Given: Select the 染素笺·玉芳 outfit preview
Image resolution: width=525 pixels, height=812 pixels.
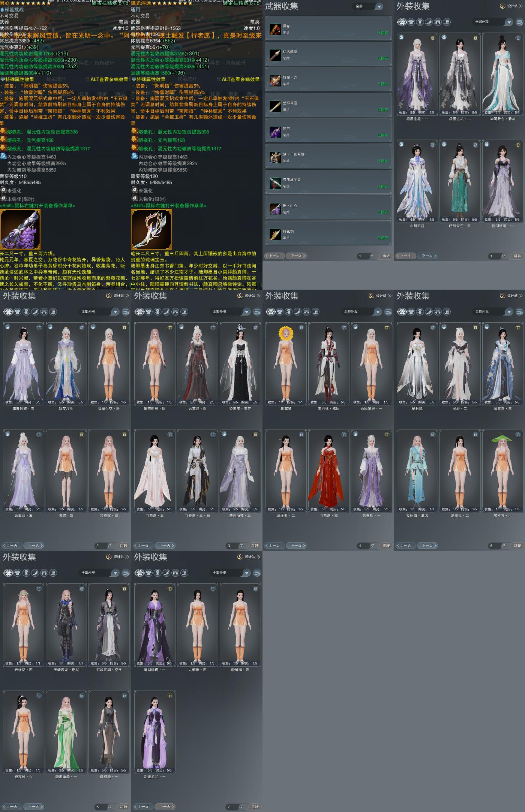Looking at the screenshot, I should 240,364.
